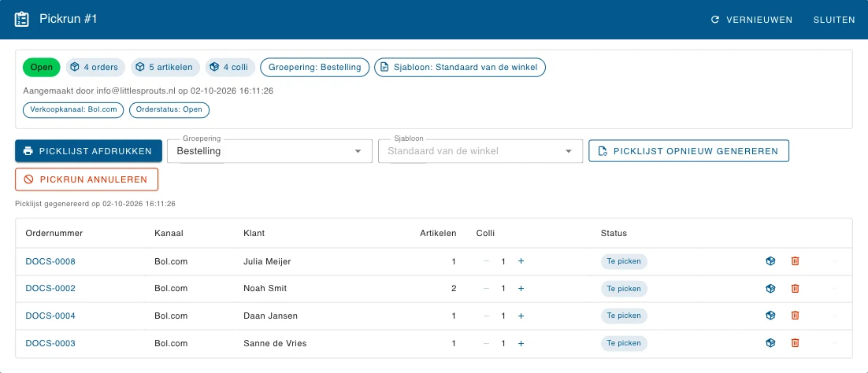
Task: Click the Sjabloon: Standaard van de winkel chip
Action: pos(460,68)
